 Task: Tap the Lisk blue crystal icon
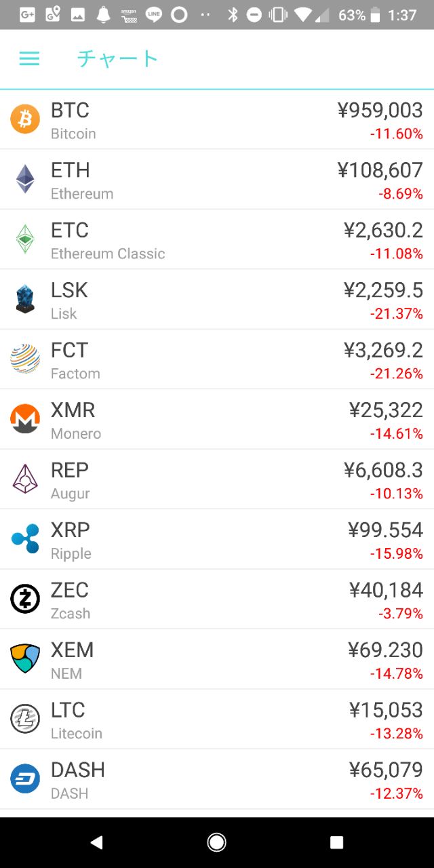click(x=25, y=299)
